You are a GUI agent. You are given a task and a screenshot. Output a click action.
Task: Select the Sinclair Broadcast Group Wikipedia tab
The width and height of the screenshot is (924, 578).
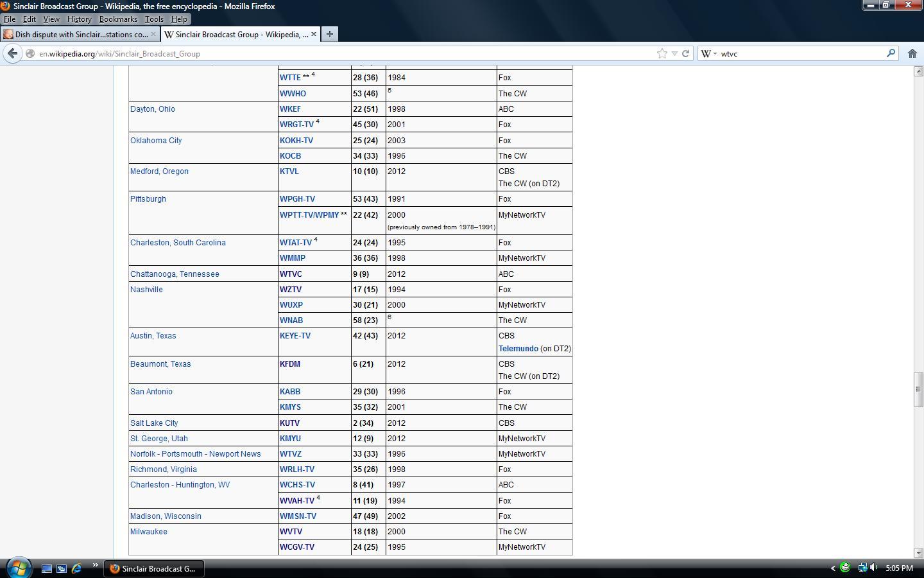tap(241, 34)
